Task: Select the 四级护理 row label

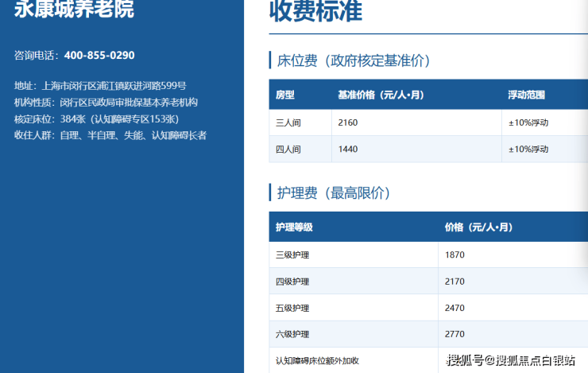Action: pos(292,282)
